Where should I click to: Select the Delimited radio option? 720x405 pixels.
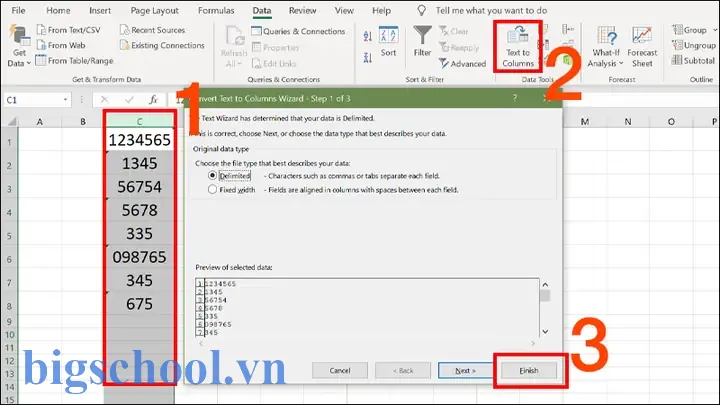coord(212,175)
